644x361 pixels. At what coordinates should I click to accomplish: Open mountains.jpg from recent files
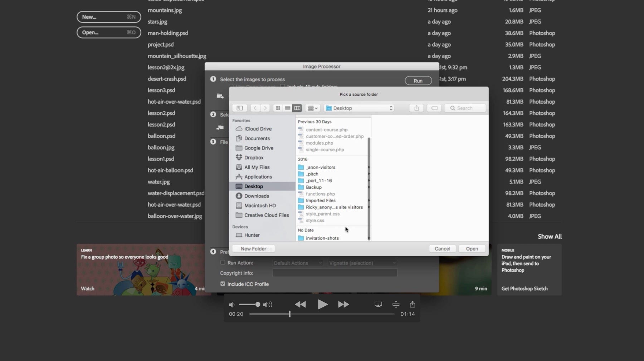pyautogui.click(x=165, y=10)
